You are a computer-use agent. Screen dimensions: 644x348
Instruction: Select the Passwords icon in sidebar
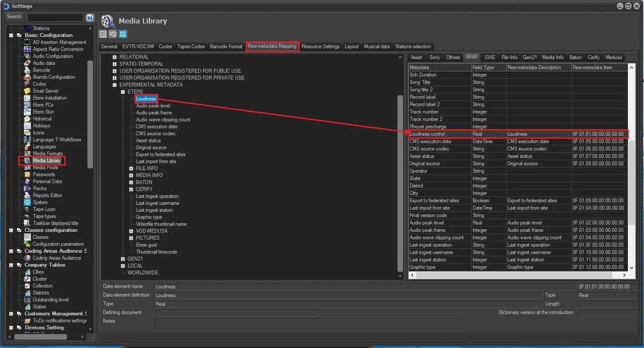[x=28, y=174]
